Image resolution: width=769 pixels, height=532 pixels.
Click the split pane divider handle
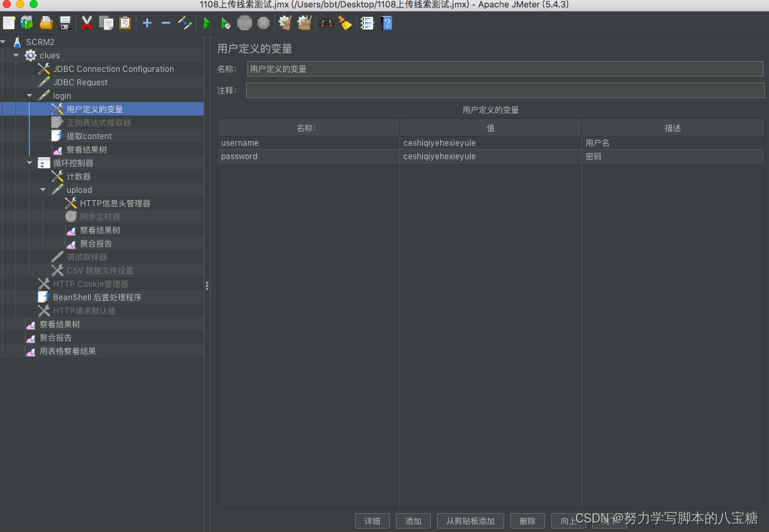(x=207, y=285)
